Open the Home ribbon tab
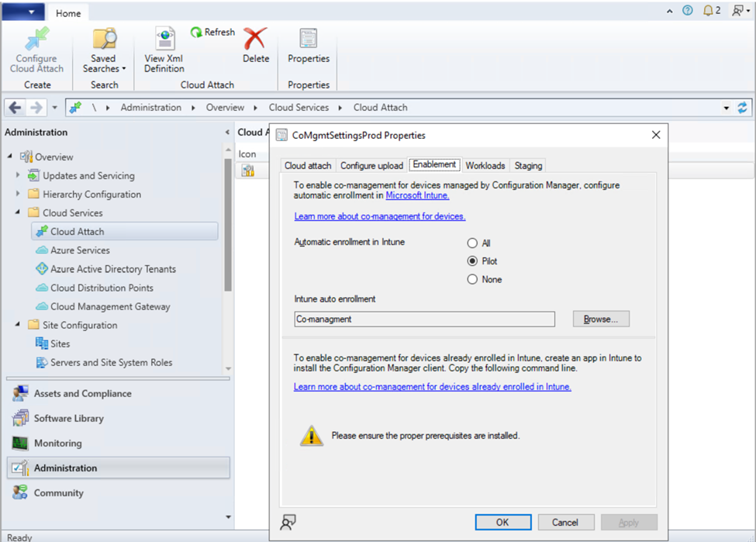 click(68, 13)
